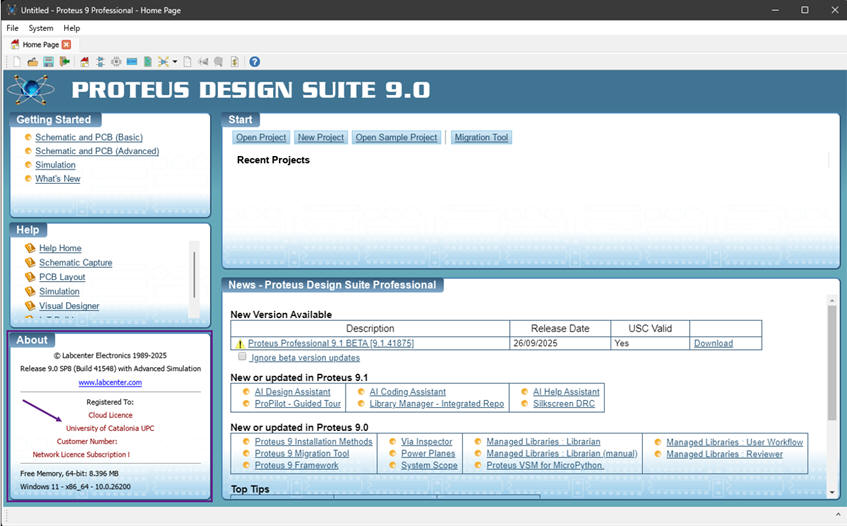Open Proteus 9 Framework link
The height and width of the screenshot is (526, 847).
coord(297,466)
